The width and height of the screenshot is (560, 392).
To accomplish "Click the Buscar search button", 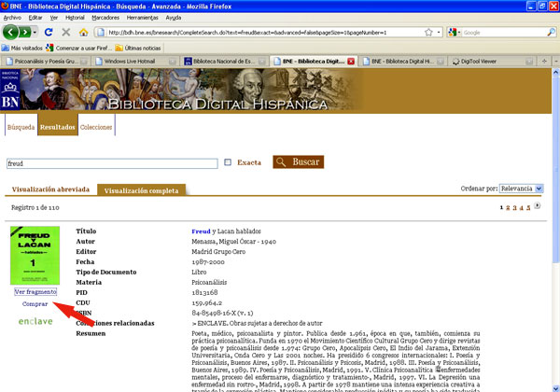I will (299, 162).
